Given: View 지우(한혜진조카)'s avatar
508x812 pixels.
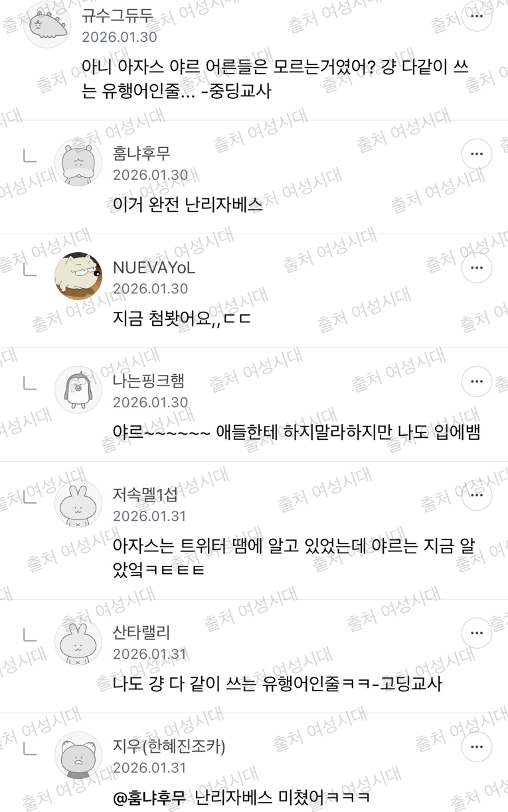Looking at the screenshot, I should click(78, 756).
